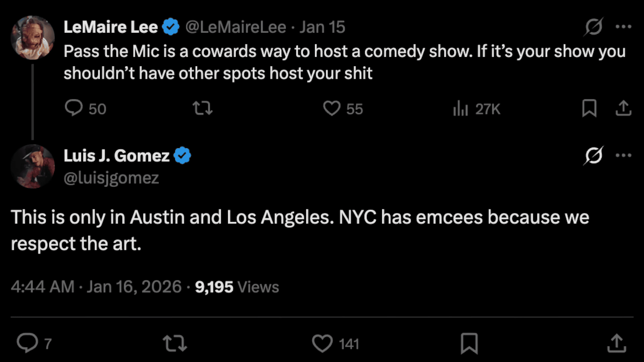Repost LeMaire Lee's Pass the Mic tweet
Image resolution: width=644 pixels, height=362 pixels.
pyautogui.click(x=202, y=108)
